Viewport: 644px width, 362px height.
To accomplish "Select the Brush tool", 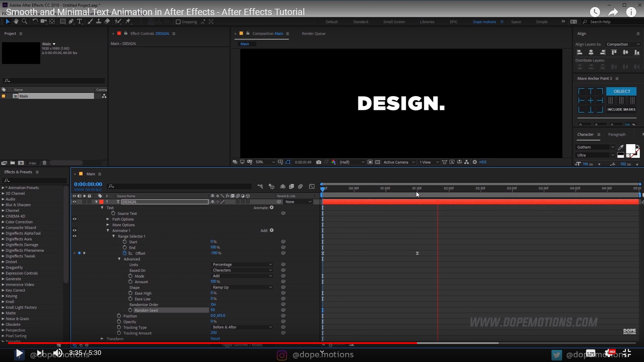I will (90, 21).
